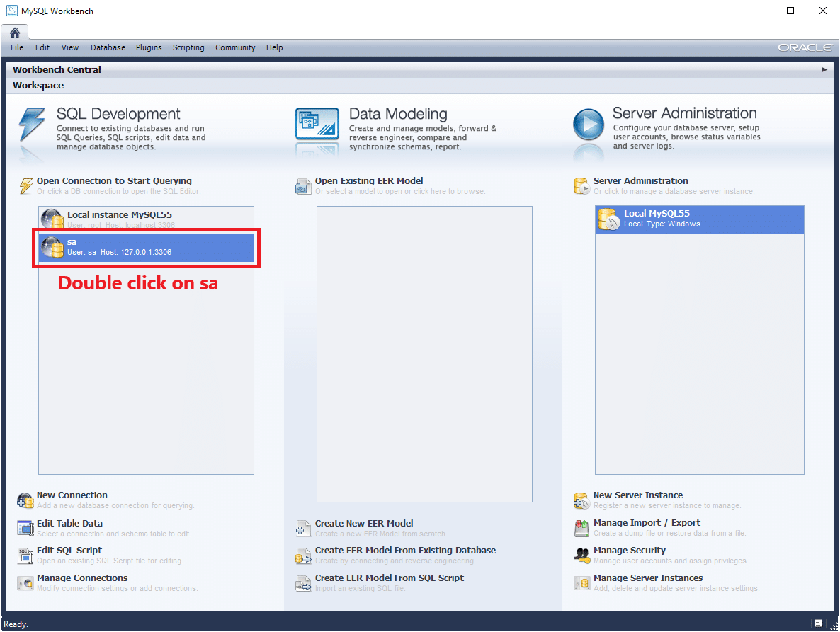Select the Local instance MySQL55 connection
Viewport: 840px width, 632px height.
tap(146, 219)
